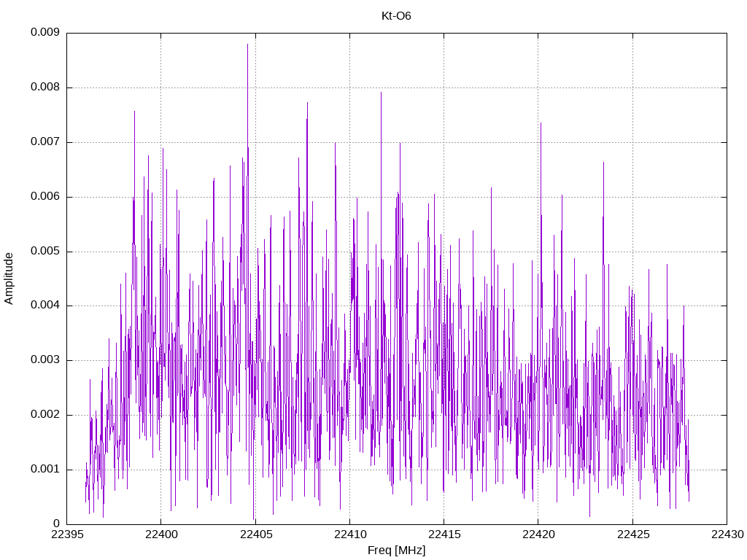The height and width of the screenshot is (560, 747).
Task: Select the spike near 22398.6 MHz
Action: click(x=134, y=112)
